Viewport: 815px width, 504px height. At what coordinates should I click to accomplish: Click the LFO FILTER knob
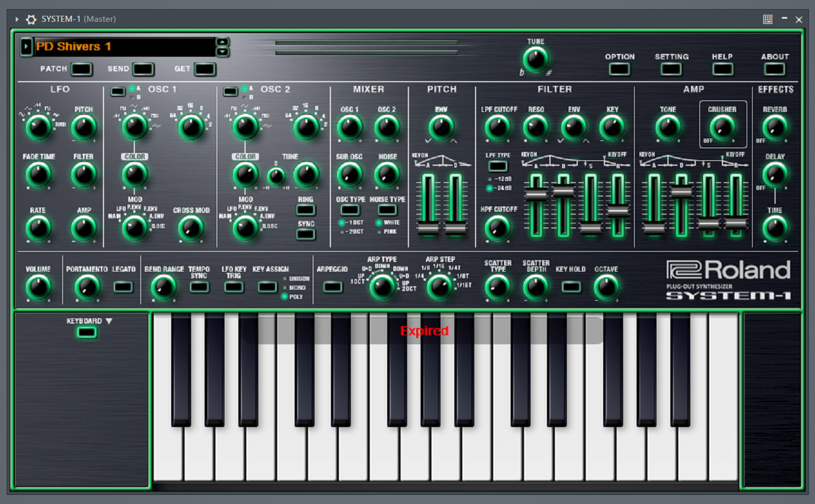click(x=83, y=175)
